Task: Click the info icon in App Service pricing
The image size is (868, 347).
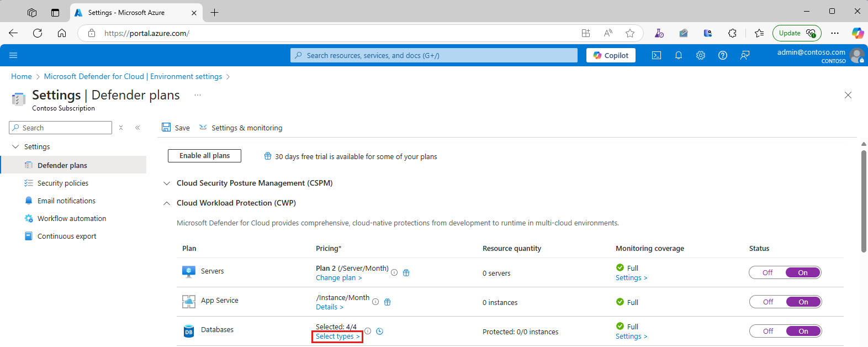Action: pyautogui.click(x=375, y=302)
